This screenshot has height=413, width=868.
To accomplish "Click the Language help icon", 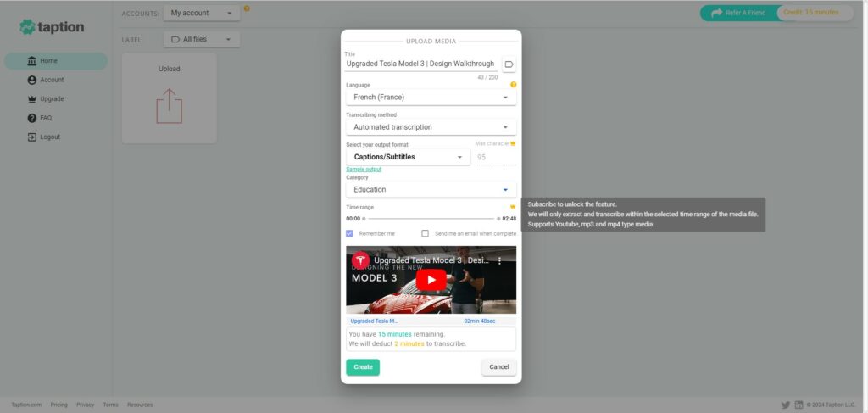I will tap(513, 85).
